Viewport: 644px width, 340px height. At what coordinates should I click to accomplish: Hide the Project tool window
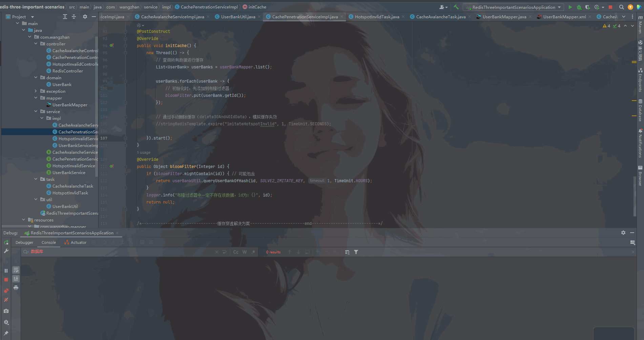tap(94, 17)
